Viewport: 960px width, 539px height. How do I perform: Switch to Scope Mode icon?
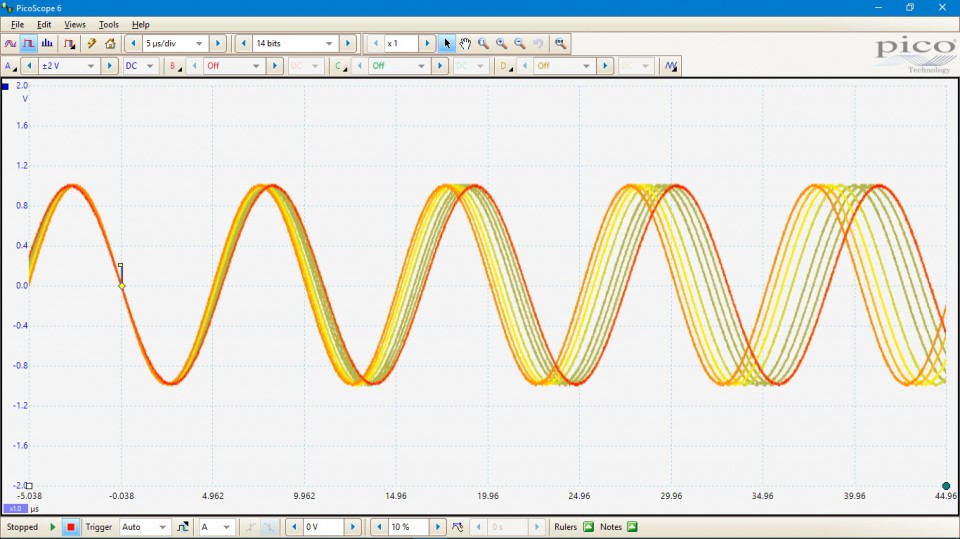coord(10,44)
